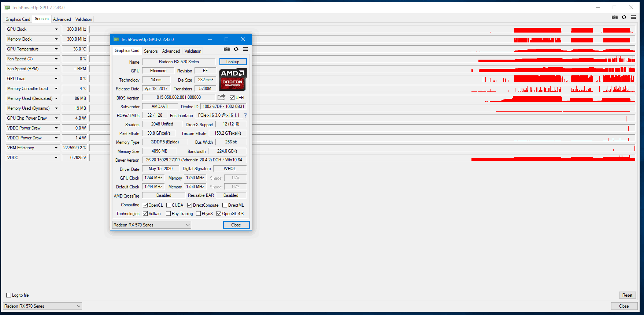644x315 pixels.
Task: Toggle the DirectML checkbox
Action: point(225,205)
